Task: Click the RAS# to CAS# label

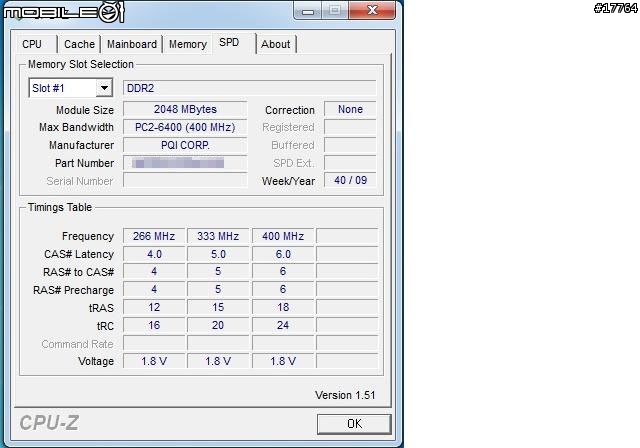Action: click(x=78, y=272)
